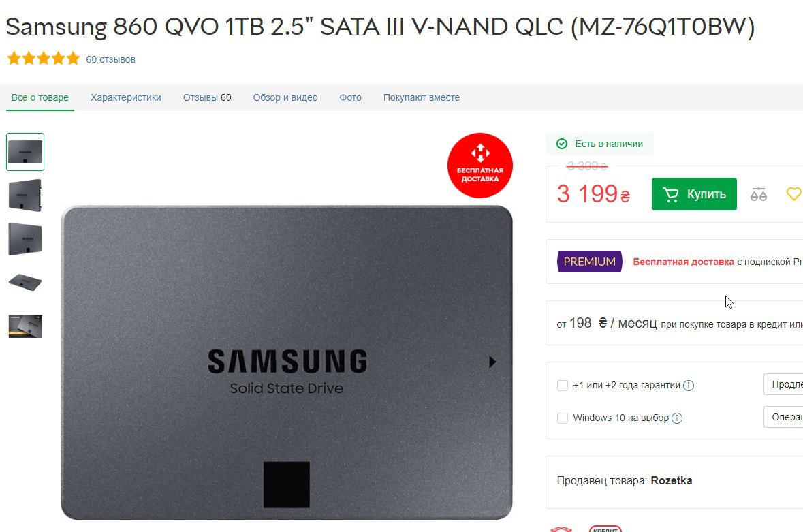Image resolution: width=803 pixels, height=532 pixels.
Task: Click the five-star rating
Action: click(x=44, y=59)
